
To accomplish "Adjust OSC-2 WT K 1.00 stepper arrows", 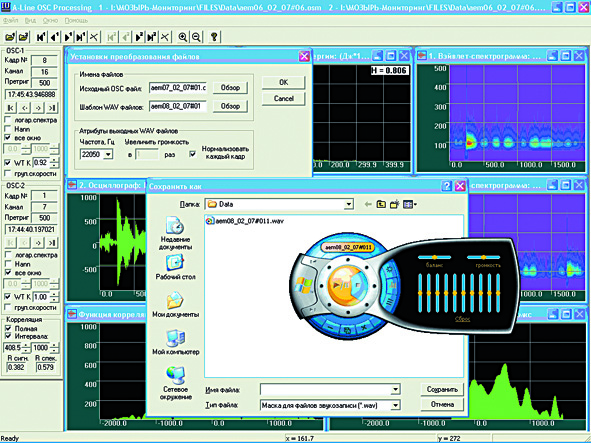I will (x=55, y=297).
